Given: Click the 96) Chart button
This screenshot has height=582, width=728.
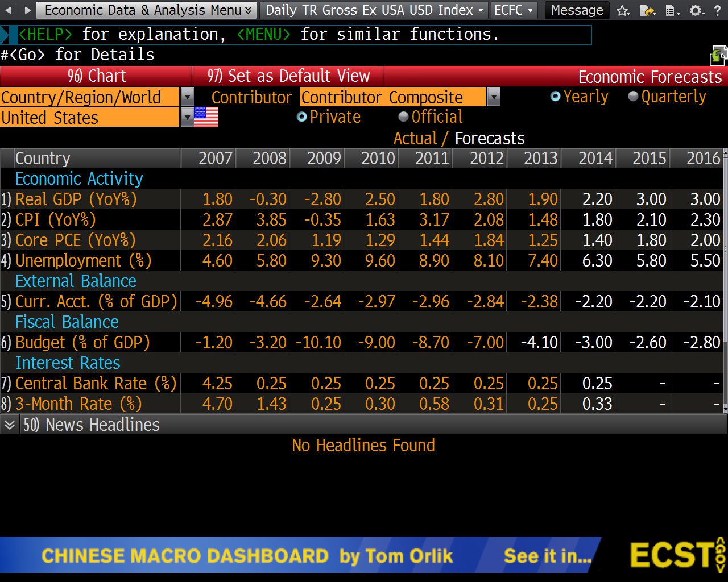Looking at the screenshot, I should coord(96,76).
